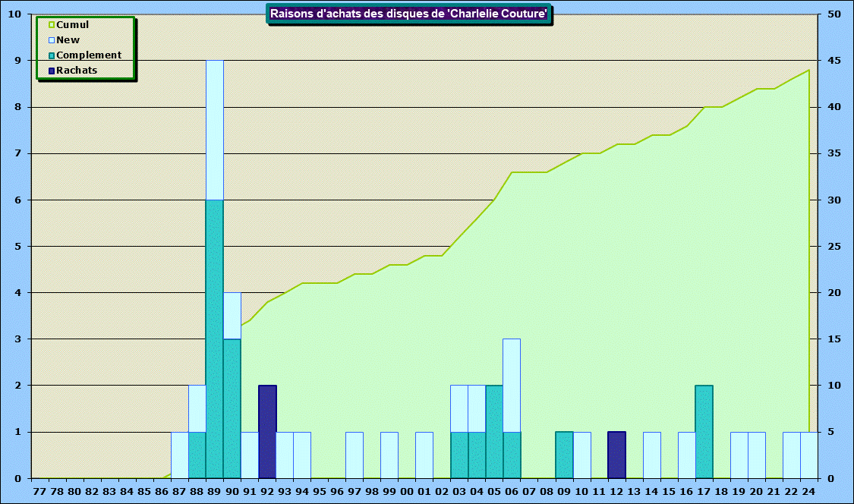This screenshot has width=854, height=504.
Task: Click the Complement segment of the 04 bar
Action: 477,455
